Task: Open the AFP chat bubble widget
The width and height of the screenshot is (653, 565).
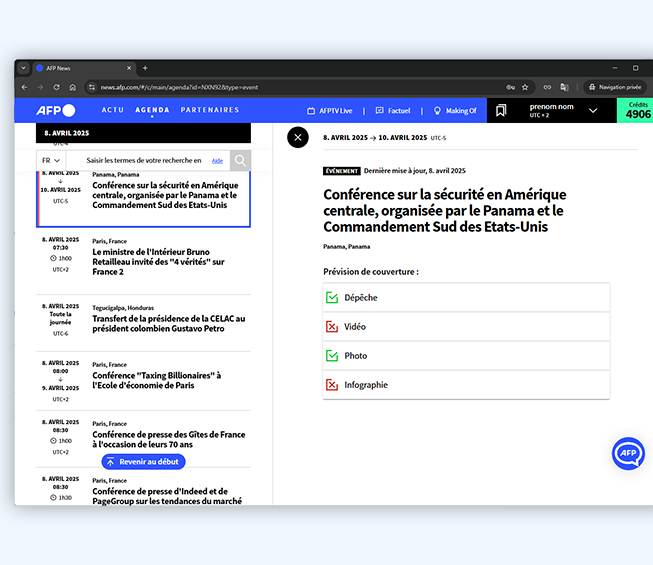Action: point(628,453)
